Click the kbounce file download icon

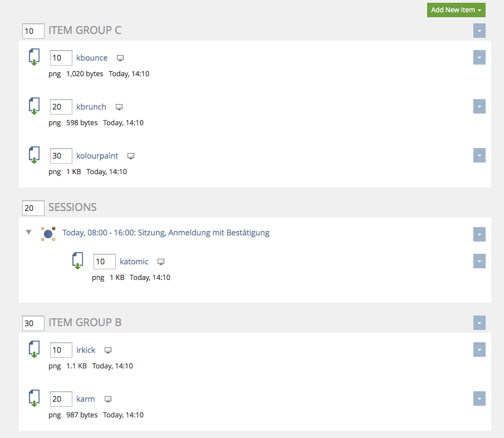point(34,57)
